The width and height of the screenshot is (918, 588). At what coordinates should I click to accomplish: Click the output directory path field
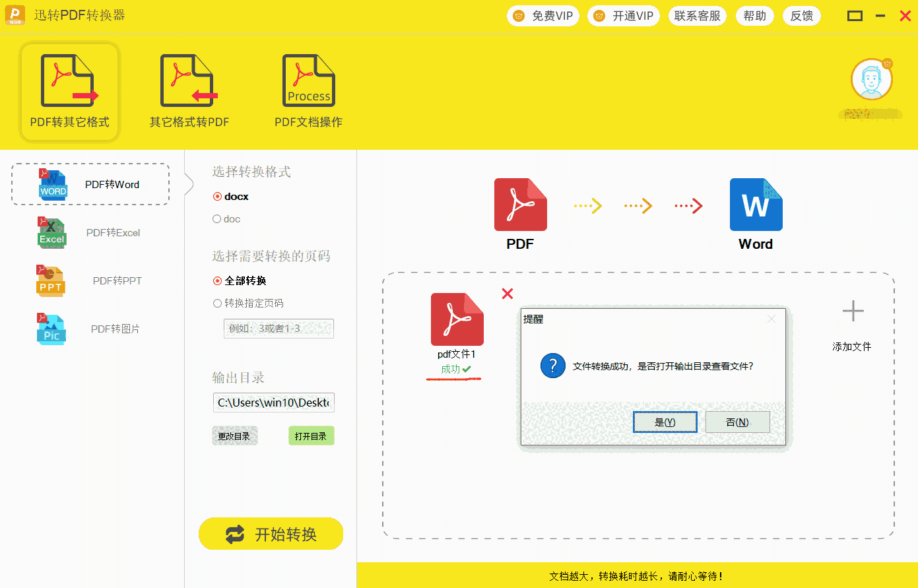(273, 403)
